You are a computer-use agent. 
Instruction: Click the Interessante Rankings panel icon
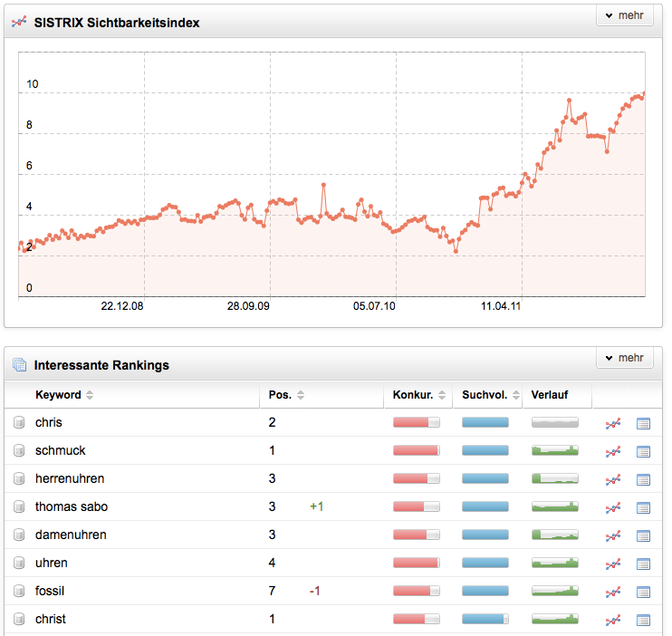tap(19, 365)
